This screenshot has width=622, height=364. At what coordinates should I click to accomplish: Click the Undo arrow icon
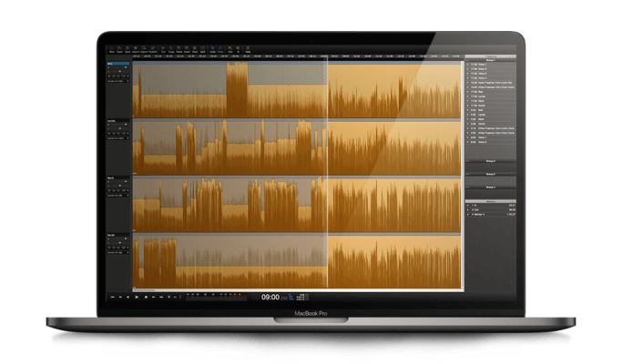(x=212, y=49)
